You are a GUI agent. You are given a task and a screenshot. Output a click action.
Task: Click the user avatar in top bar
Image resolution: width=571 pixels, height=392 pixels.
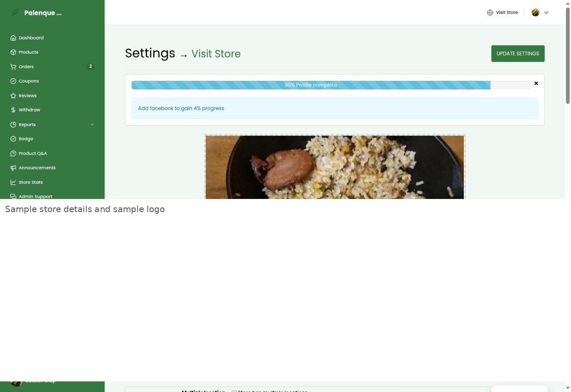[535, 13]
